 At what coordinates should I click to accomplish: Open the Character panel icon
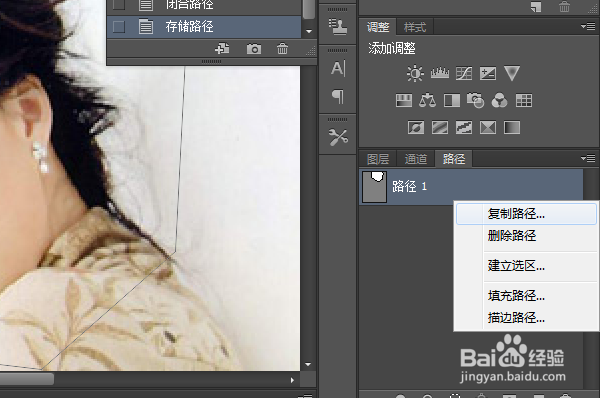coord(338,69)
